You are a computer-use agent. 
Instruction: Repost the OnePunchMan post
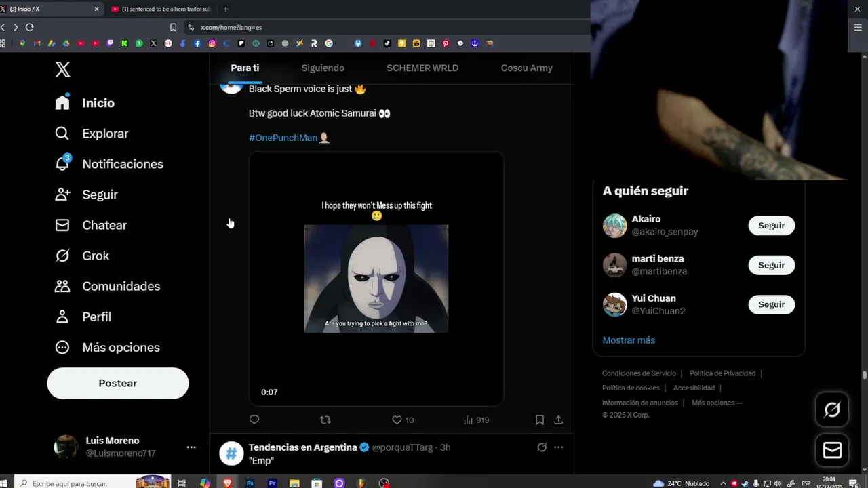(x=325, y=420)
